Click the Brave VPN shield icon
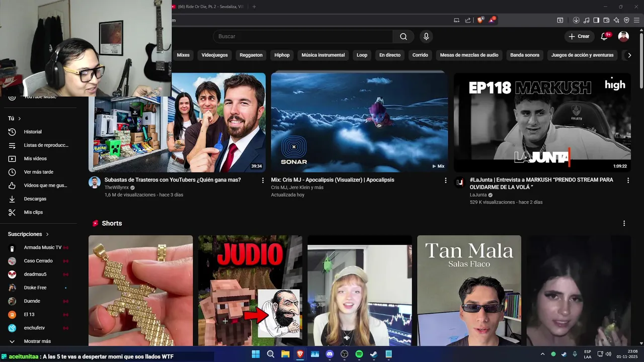The width and height of the screenshot is (644, 362). pos(626,20)
